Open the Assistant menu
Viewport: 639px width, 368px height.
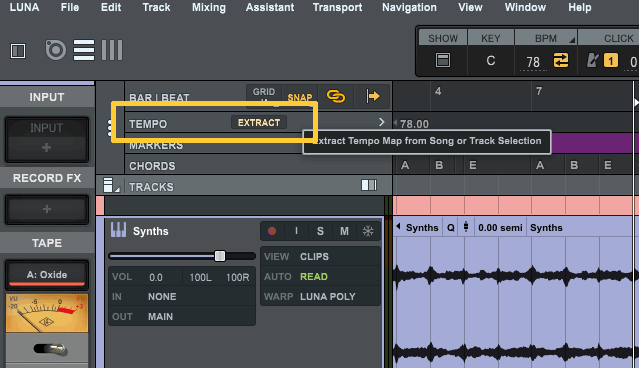pos(270,7)
